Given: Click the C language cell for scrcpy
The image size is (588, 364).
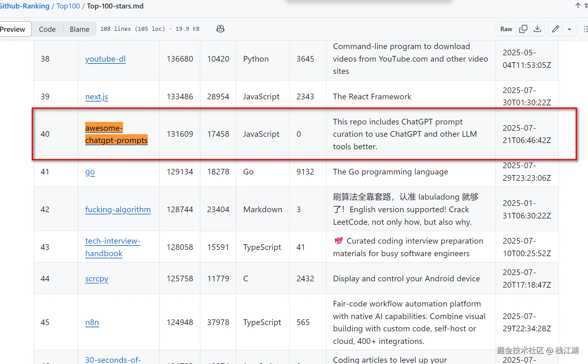Looking at the screenshot, I should click(x=246, y=279).
